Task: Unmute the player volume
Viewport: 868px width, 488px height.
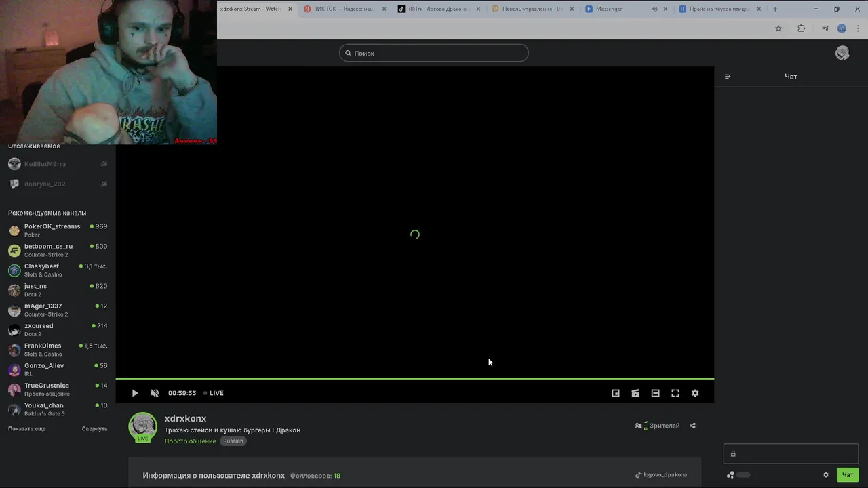Action: pos(155,393)
